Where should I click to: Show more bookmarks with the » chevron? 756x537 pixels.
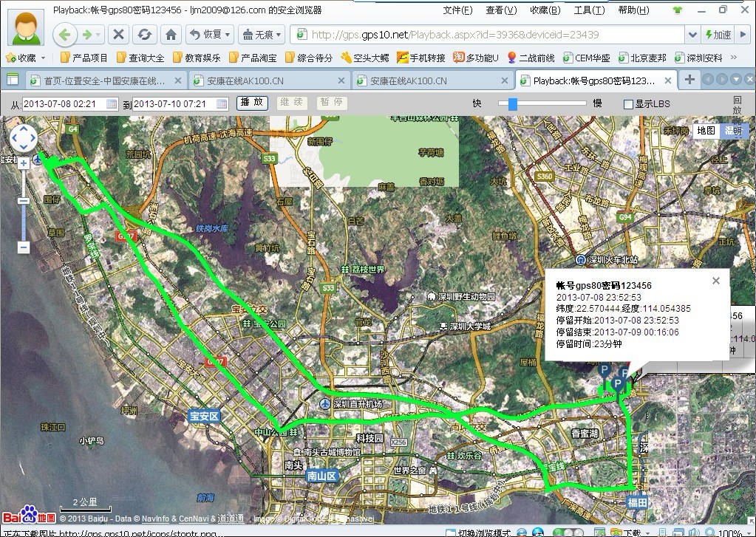(x=734, y=58)
